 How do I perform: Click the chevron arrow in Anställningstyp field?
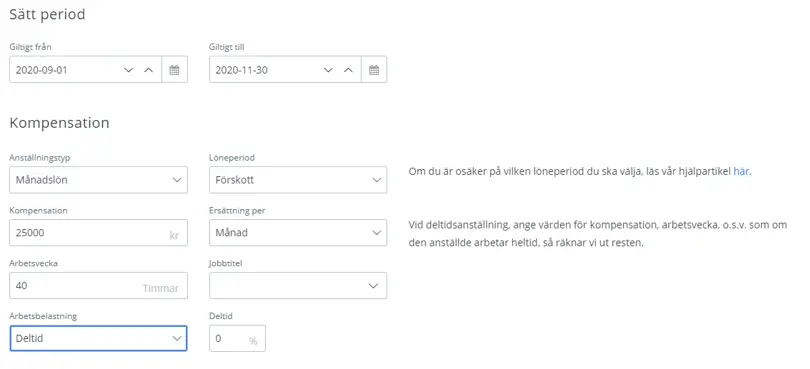tap(177, 180)
